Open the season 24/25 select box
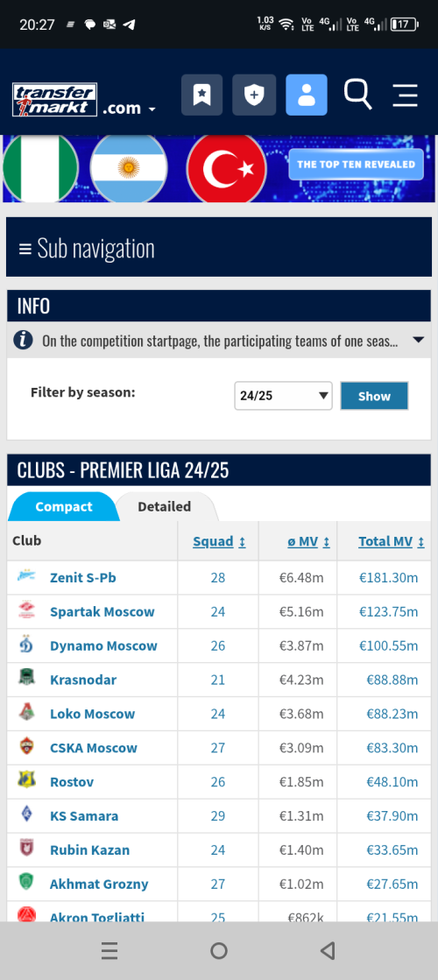The height and width of the screenshot is (980, 438). tap(283, 396)
